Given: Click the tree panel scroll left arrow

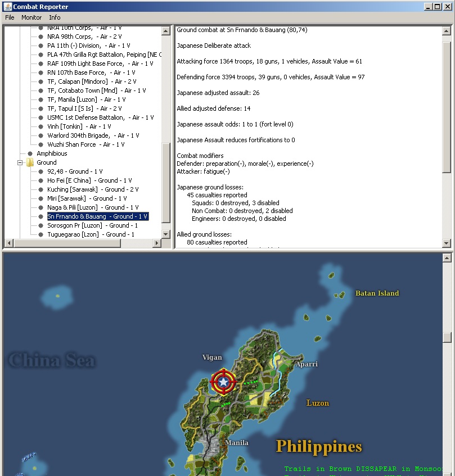Looking at the screenshot, I should [9, 243].
